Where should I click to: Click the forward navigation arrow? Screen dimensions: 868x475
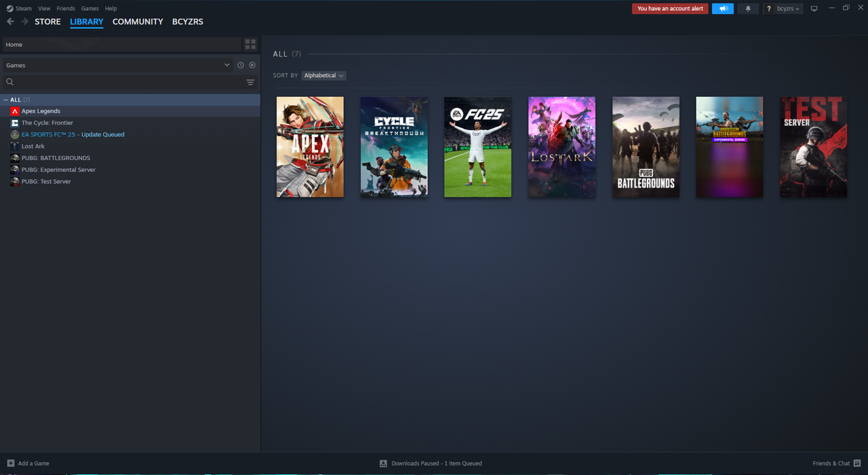pos(24,22)
